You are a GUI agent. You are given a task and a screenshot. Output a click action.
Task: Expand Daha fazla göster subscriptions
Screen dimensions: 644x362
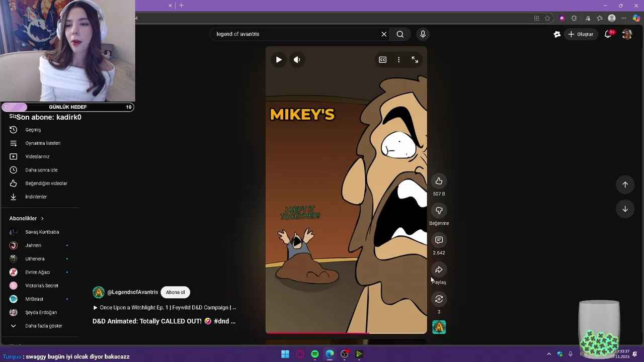43,326
